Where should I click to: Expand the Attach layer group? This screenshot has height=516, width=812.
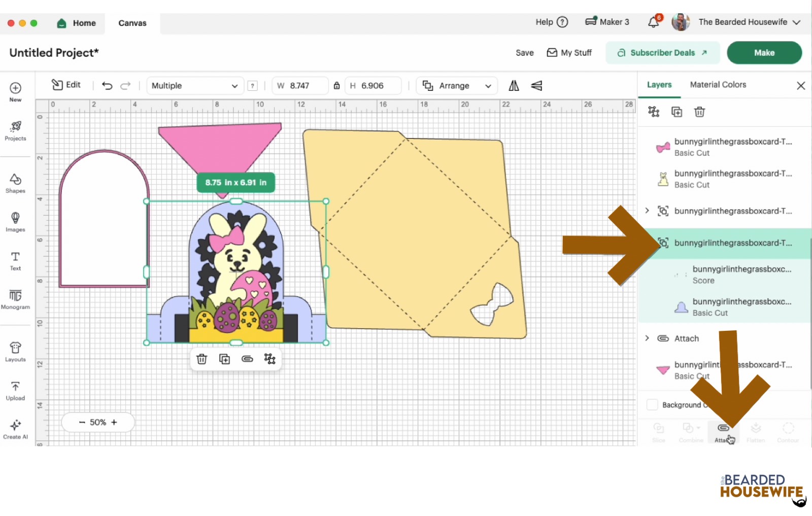[647, 338]
